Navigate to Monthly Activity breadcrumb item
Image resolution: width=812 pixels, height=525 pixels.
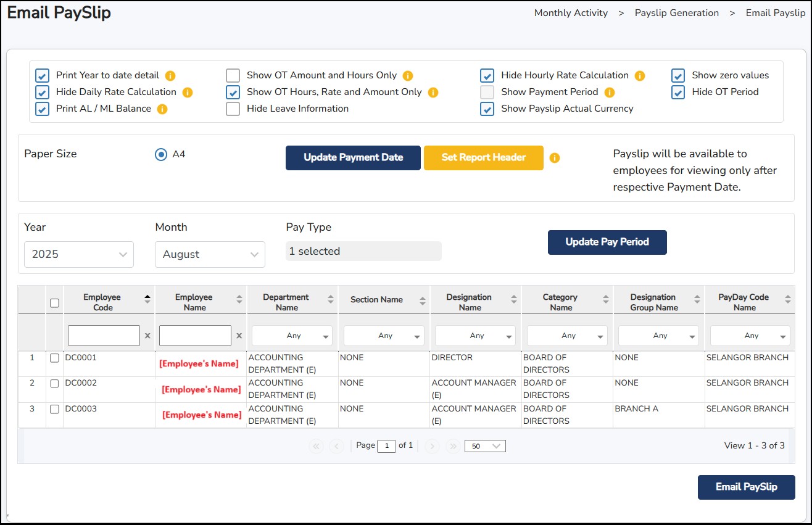(x=571, y=13)
